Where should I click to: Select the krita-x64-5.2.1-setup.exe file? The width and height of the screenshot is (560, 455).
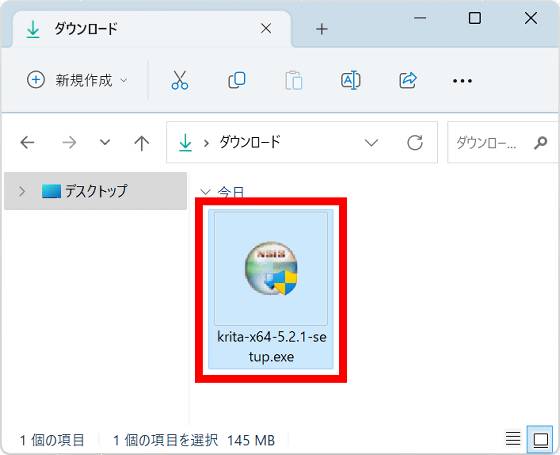point(271,289)
